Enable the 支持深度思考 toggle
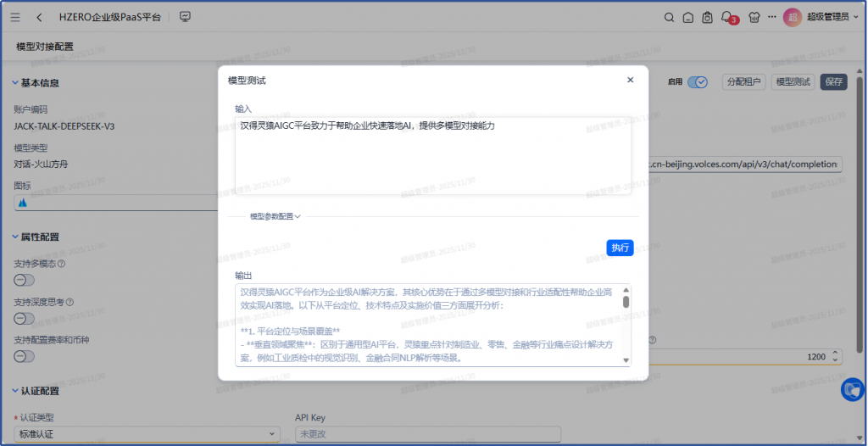Image resolution: width=868 pixels, height=446 pixels. point(25,318)
